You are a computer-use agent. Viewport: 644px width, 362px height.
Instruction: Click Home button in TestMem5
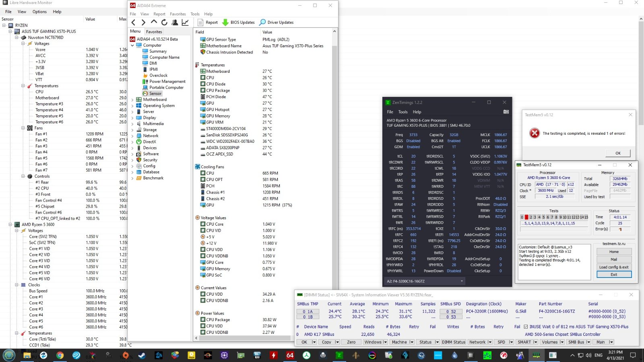(x=614, y=252)
